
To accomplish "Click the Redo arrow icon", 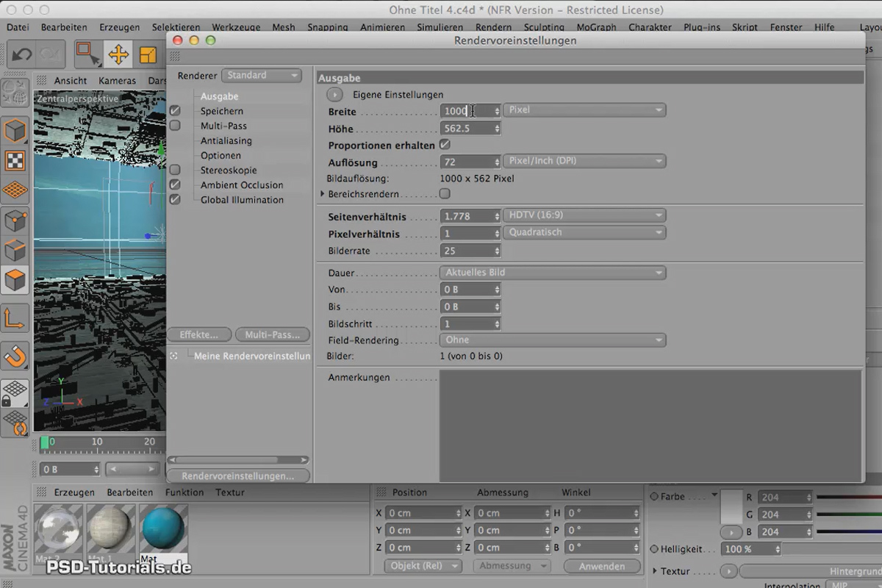I will click(x=50, y=54).
